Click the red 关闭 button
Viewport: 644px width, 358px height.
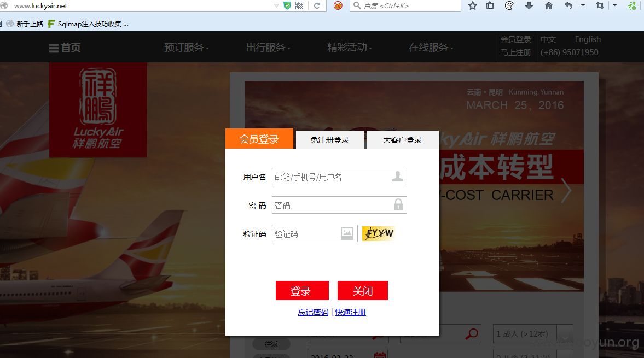[x=363, y=291]
